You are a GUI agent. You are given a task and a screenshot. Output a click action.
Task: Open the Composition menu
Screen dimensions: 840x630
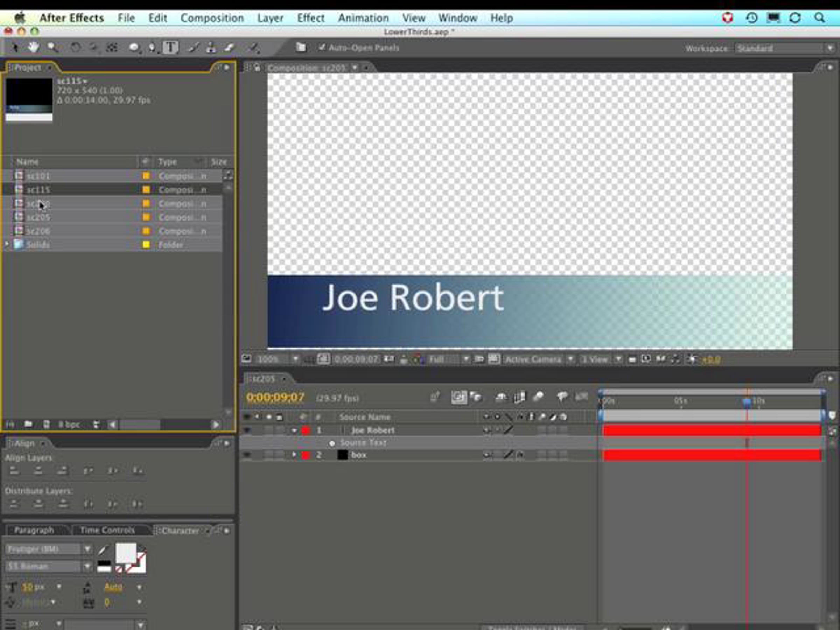tap(212, 18)
